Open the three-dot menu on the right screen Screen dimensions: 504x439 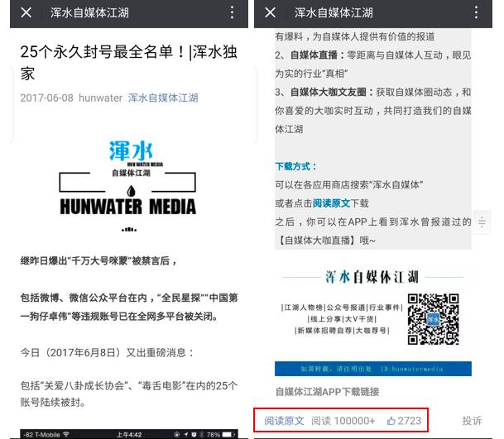[476, 12]
